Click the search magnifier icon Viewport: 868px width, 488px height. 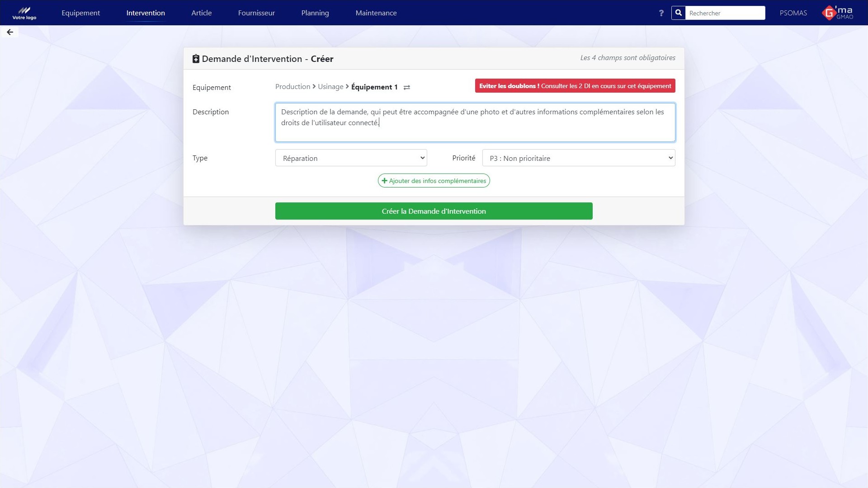pos(679,13)
